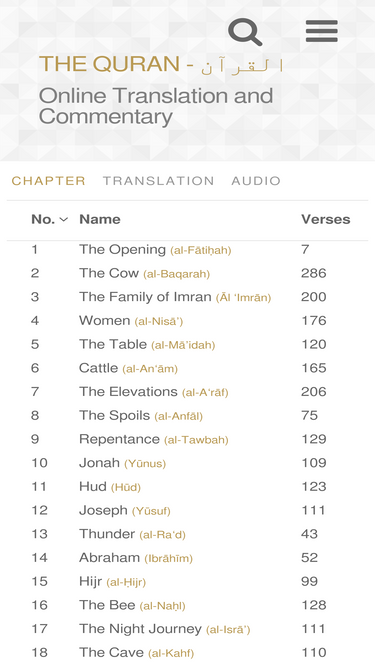375x667 pixels.
Task: Sort by the Name column header
Action: pyautogui.click(x=100, y=219)
